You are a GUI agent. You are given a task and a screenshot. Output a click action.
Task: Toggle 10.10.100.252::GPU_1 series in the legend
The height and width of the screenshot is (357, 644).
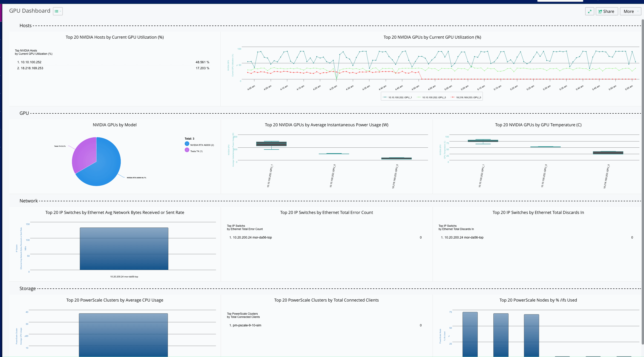coord(400,97)
